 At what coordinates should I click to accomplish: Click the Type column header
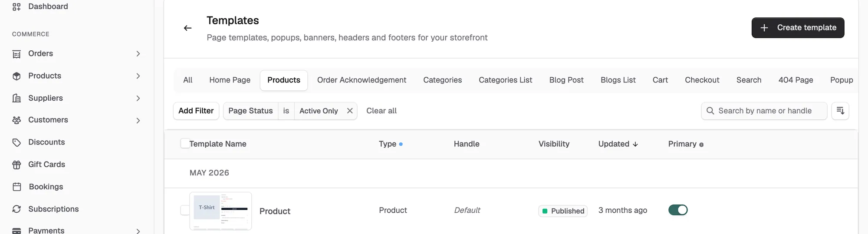pos(388,144)
